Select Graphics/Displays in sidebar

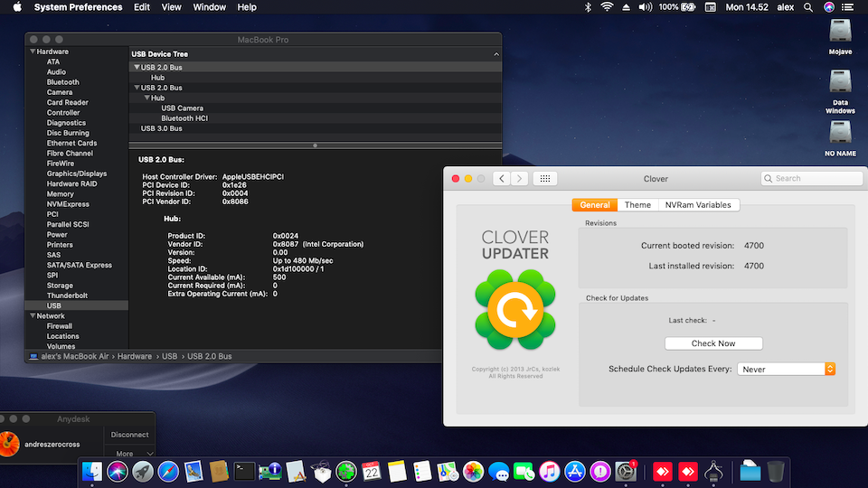tap(77, 174)
